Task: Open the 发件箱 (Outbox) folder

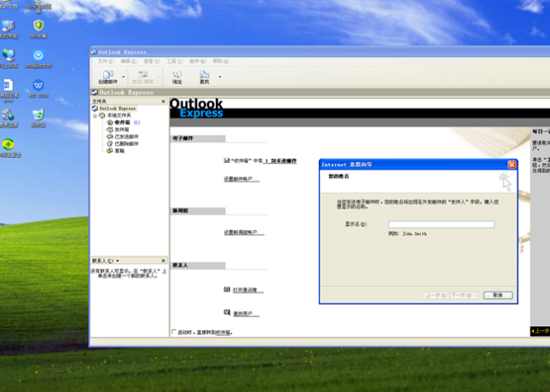Action: click(x=122, y=130)
